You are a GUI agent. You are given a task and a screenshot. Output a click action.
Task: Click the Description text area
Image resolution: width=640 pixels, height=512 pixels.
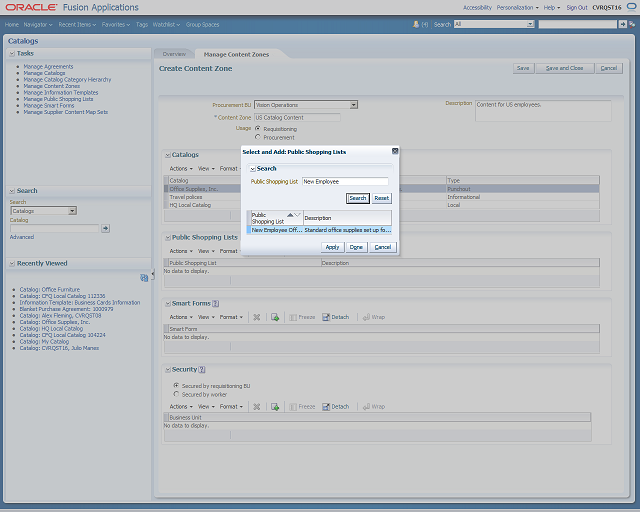pos(543,111)
